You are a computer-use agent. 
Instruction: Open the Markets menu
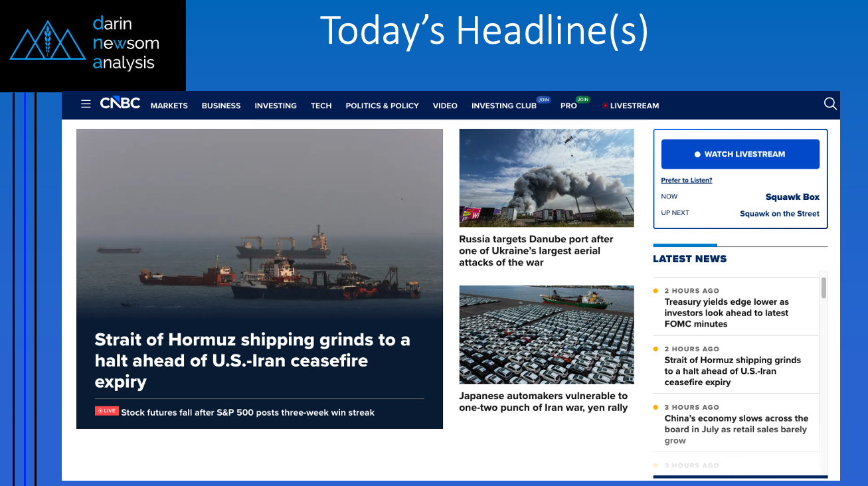pyautogui.click(x=169, y=106)
